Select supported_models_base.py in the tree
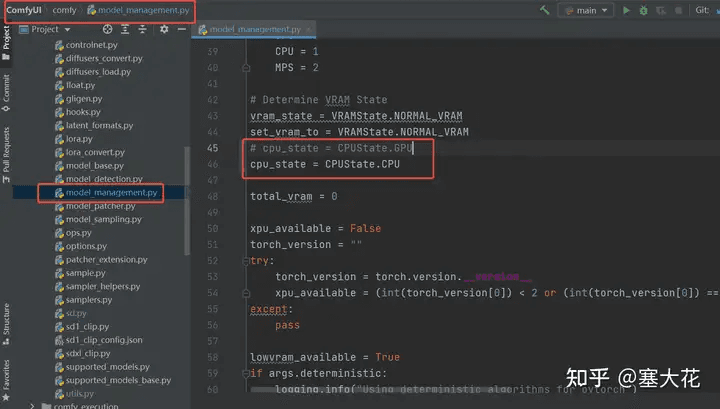This screenshot has height=409, width=720. point(118,380)
